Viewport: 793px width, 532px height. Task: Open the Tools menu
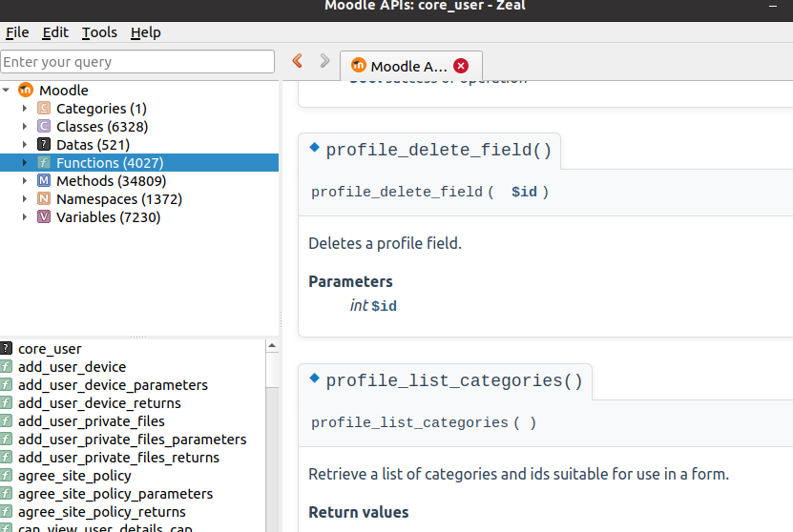coord(99,32)
